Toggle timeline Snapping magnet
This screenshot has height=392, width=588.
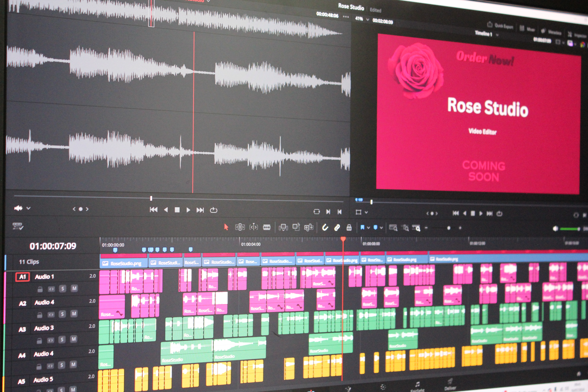coord(325,228)
